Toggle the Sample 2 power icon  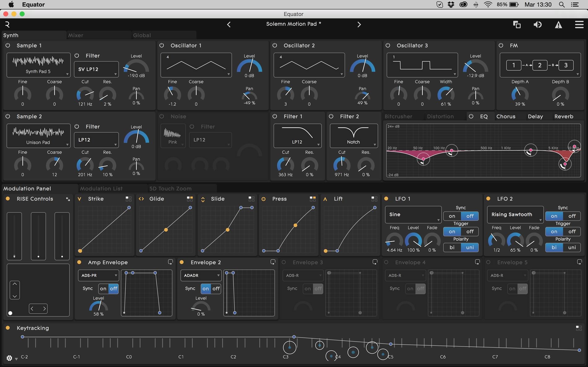[x=8, y=116]
